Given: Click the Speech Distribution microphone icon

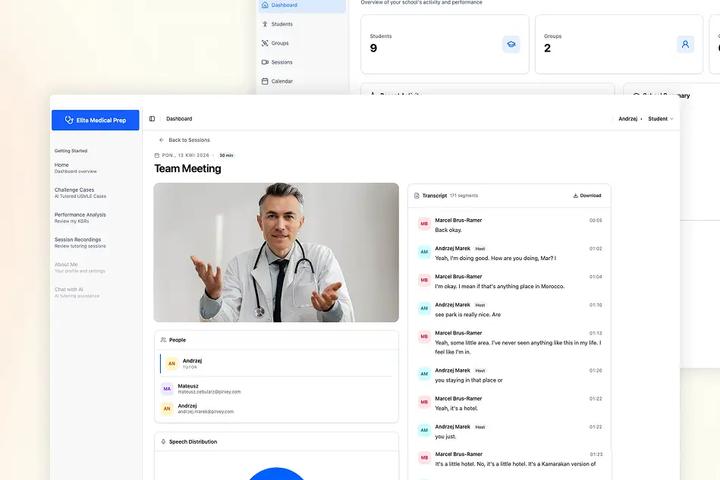Looking at the screenshot, I should 163,441.
